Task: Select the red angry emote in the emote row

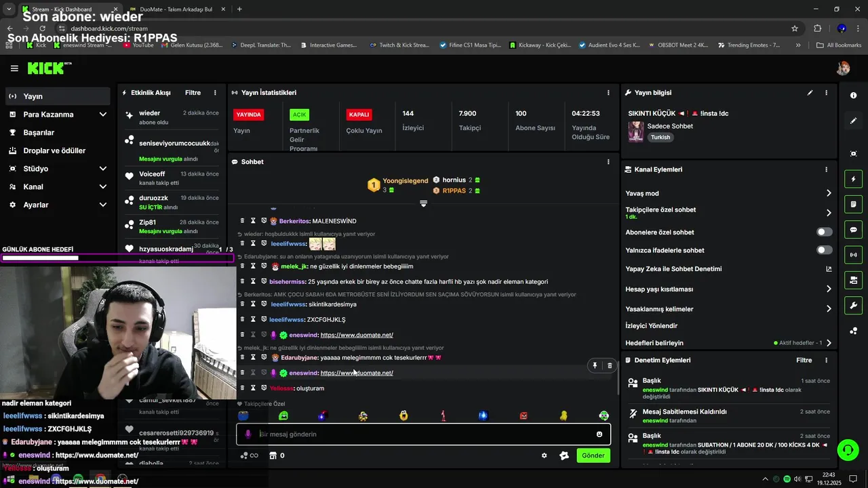Action: (x=524, y=415)
